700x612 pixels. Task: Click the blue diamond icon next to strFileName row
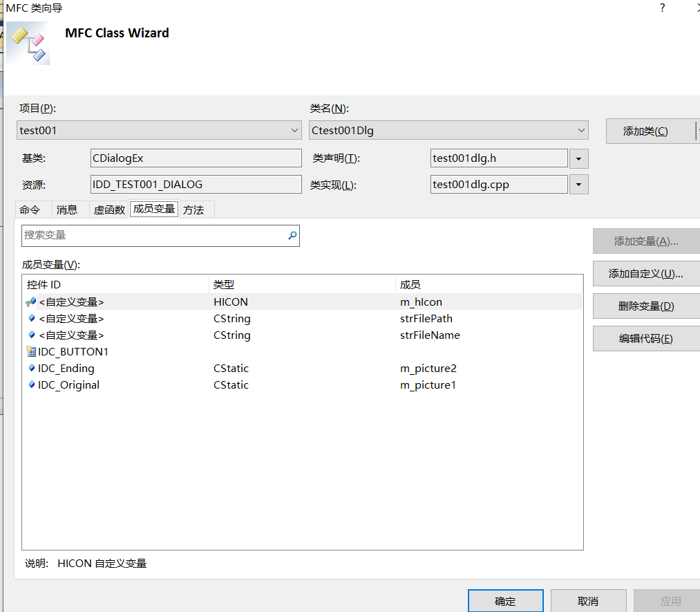32,335
